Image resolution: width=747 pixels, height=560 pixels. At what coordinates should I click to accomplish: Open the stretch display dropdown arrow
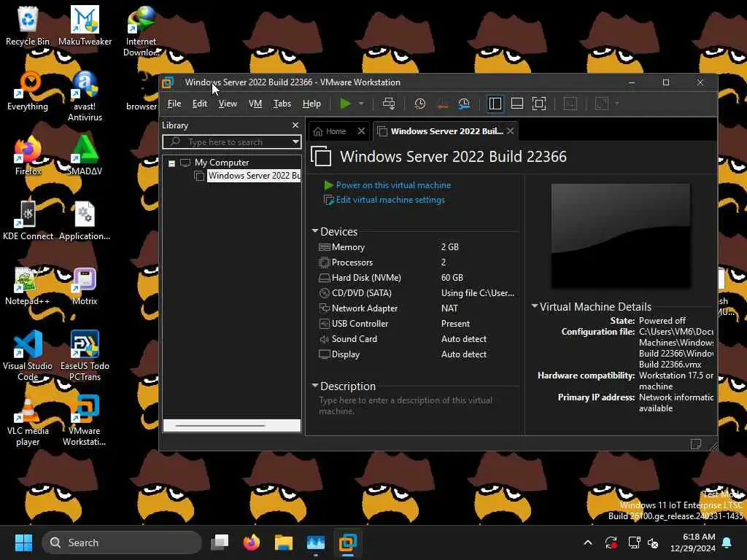point(617,104)
